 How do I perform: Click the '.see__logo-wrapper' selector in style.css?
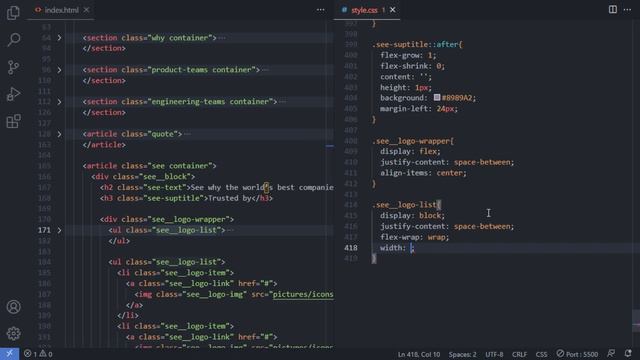click(411, 141)
